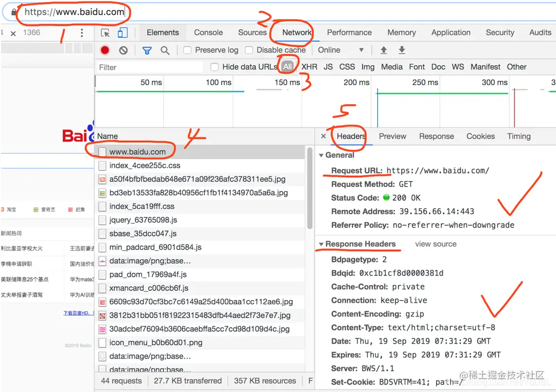Image resolution: width=556 pixels, height=392 pixels.
Task: Open the Sources tab
Action: point(252,32)
